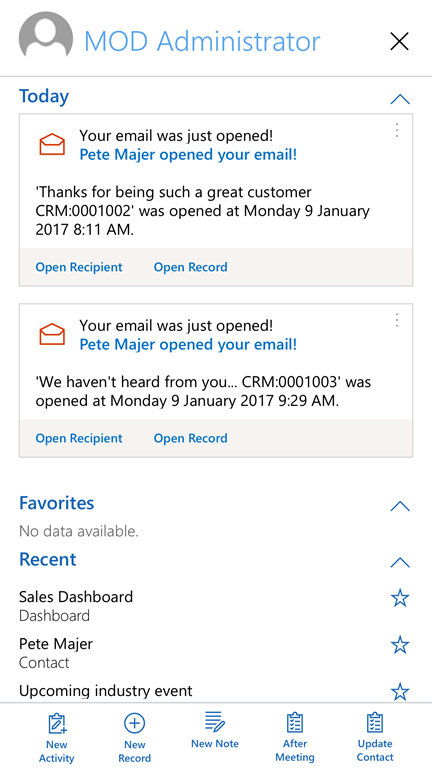Open more options on first email card

click(397, 130)
